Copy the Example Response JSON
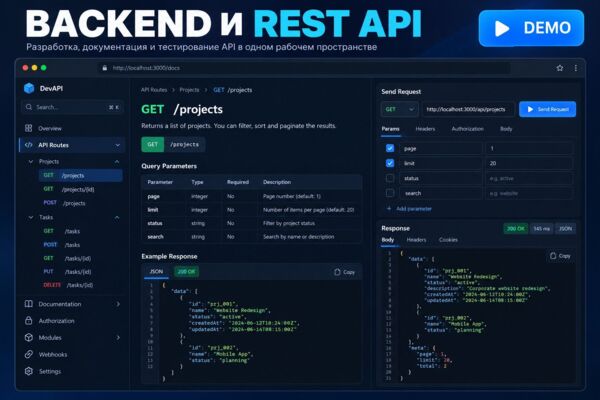The height and width of the screenshot is (400, 600). (344, 272)
